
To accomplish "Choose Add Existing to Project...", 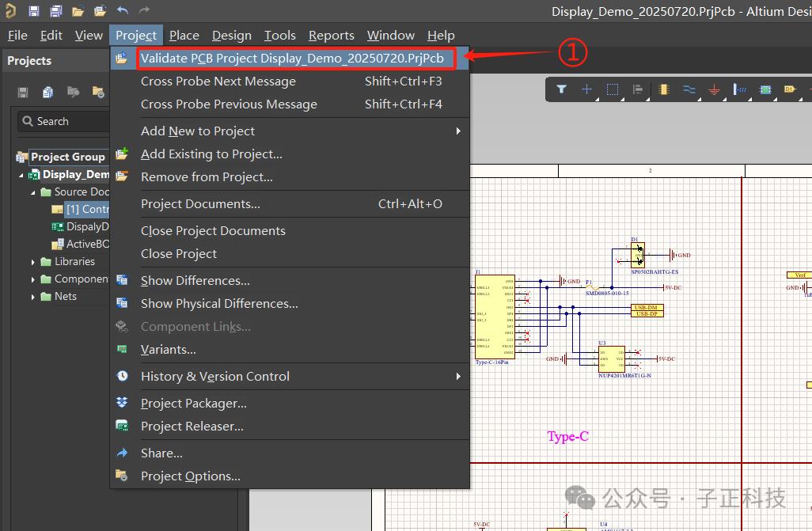I will click(x=290, y=154).
